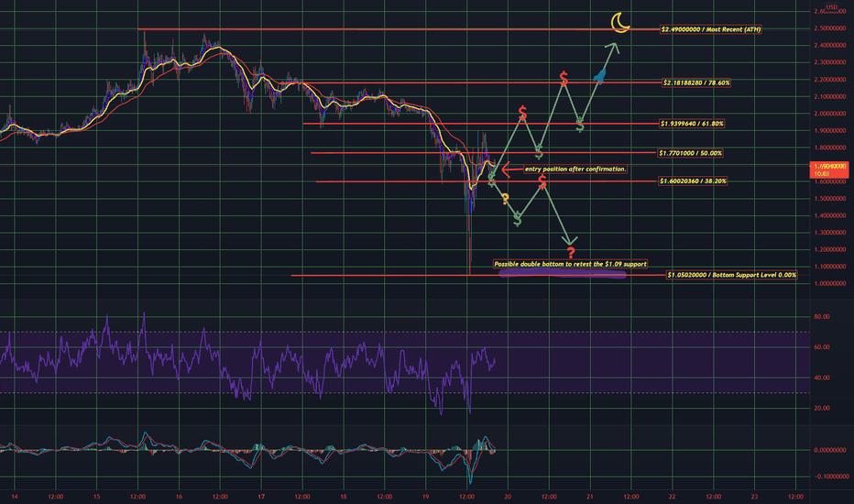The width and height of the screenshot is (854, 504).
Task: Click the -0.1000000 MACD axis label
Action: tap(829, 477)
